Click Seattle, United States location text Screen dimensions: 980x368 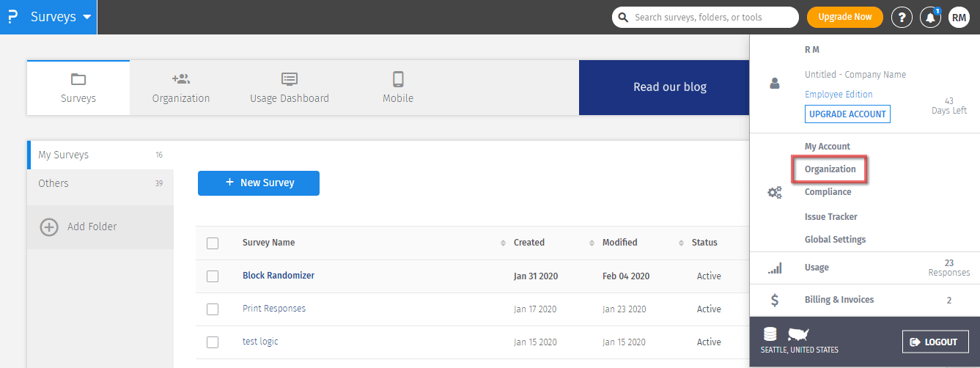coord(800,350)
